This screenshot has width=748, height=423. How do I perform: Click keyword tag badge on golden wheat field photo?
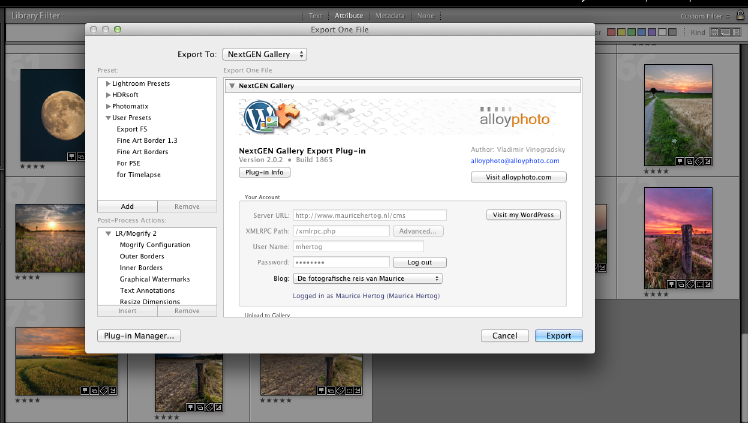(x=103, y=391)
